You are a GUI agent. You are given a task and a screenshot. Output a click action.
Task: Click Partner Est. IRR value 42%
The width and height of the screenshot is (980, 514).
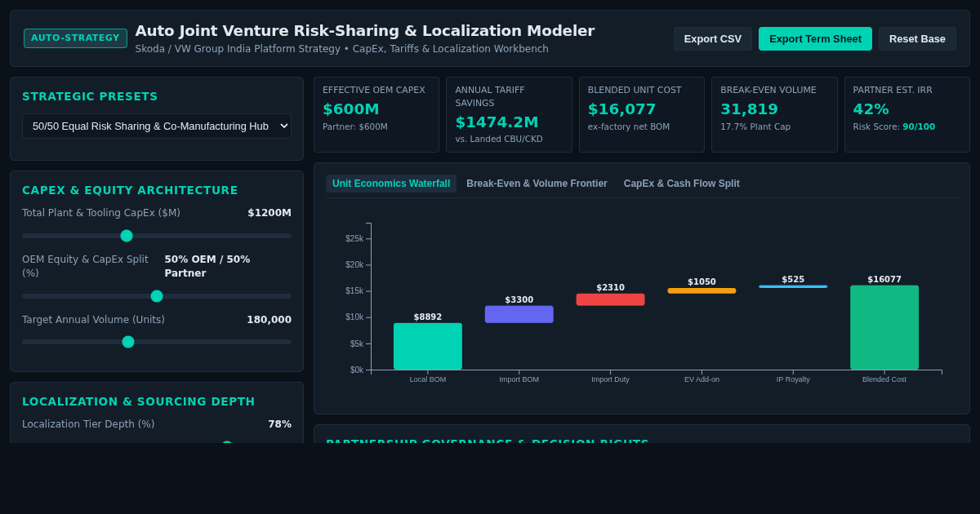point(871,109)
